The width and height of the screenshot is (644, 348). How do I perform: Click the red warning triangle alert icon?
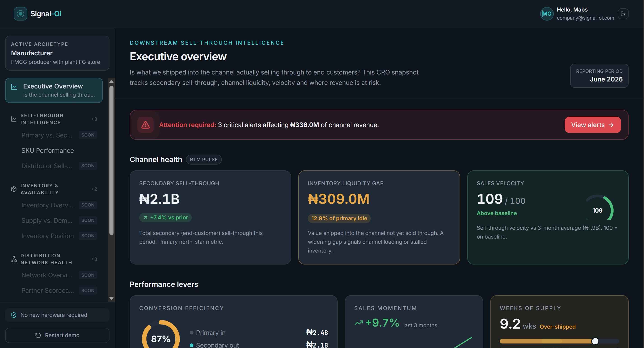point(146,125)
